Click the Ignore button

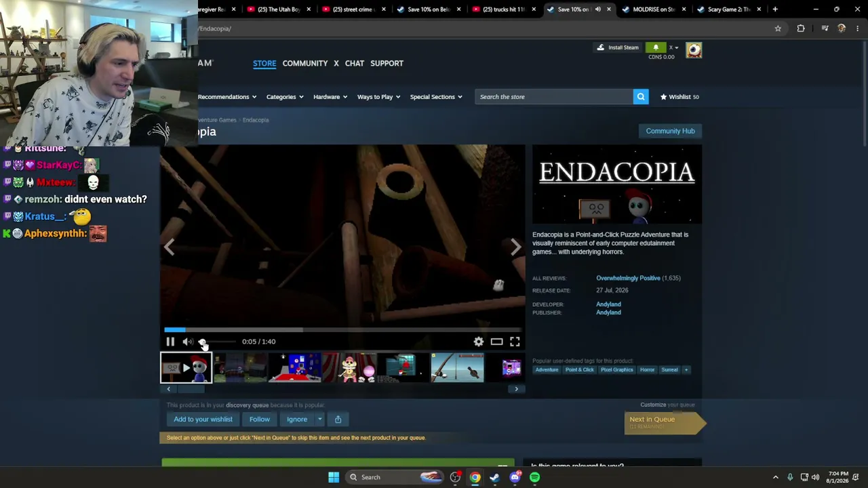(296, 419)
